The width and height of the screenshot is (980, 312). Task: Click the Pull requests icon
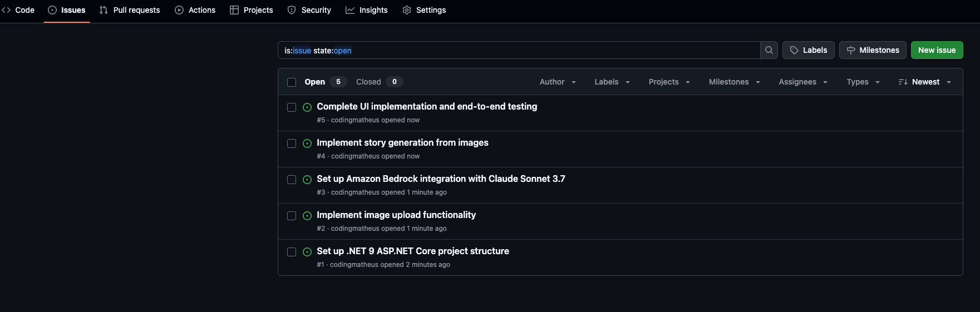104,10
